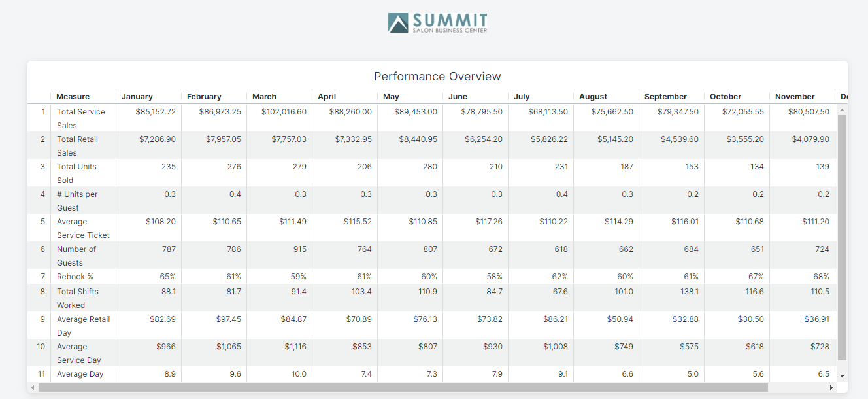Click the vertical scrollbar thumb
Viewport: 868px width, 399px height.
pyautogui.click(x=842, y=235)
